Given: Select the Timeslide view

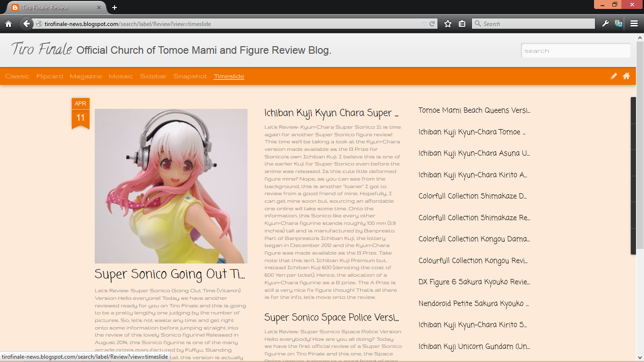Looking at the screenshot, I should 229,76.
